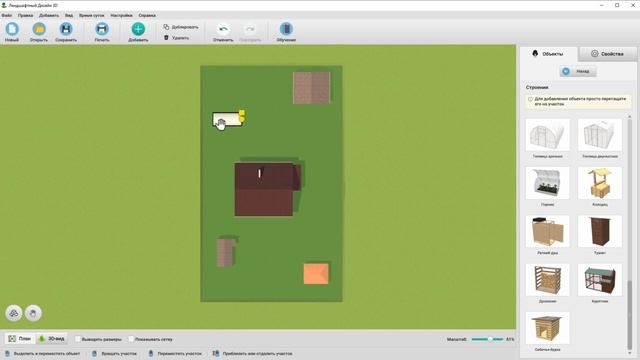Click the hand pan round button on the canvas
This screenshot has width=640, height=360.
[x=33, y=313]
